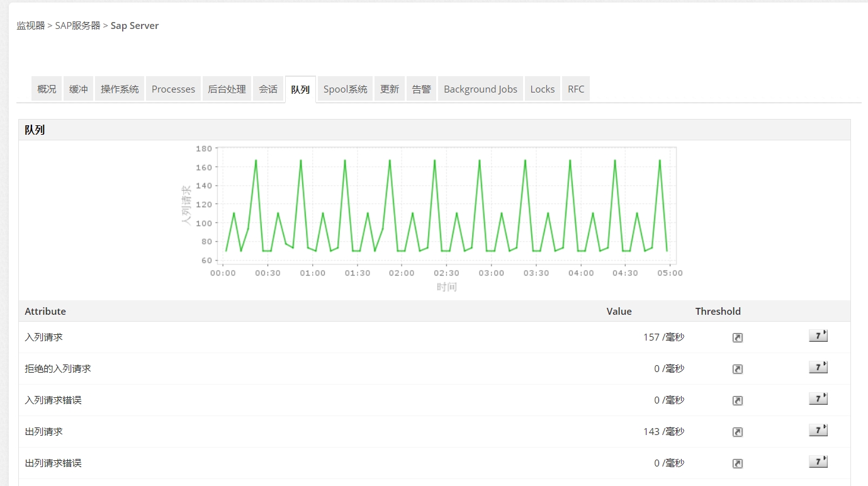Viewport: 868px width, 486px height.
Task: Open 7-day report for 出列请求
Action: (818, 431)
